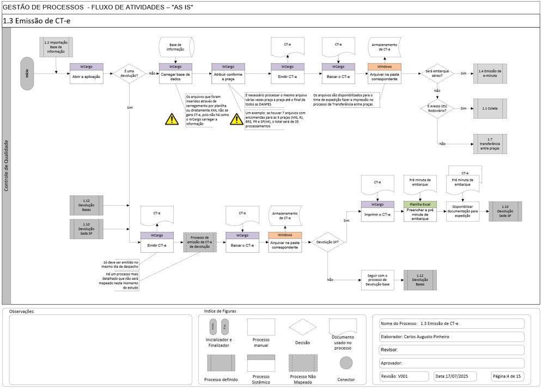Click the Processo de emissão de CT-e de devolução box
The height and width of the screenshot is (392, 542).
point(200,242)
